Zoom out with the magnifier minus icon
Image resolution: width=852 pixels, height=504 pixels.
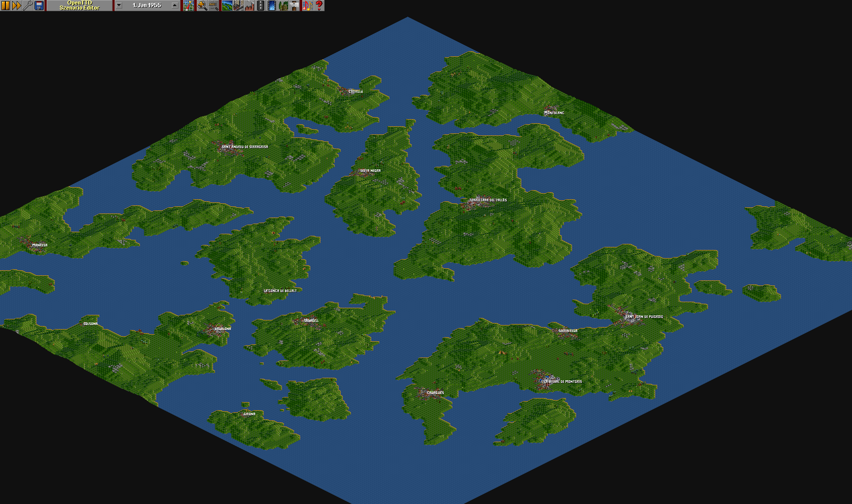(x=213, y=6)
